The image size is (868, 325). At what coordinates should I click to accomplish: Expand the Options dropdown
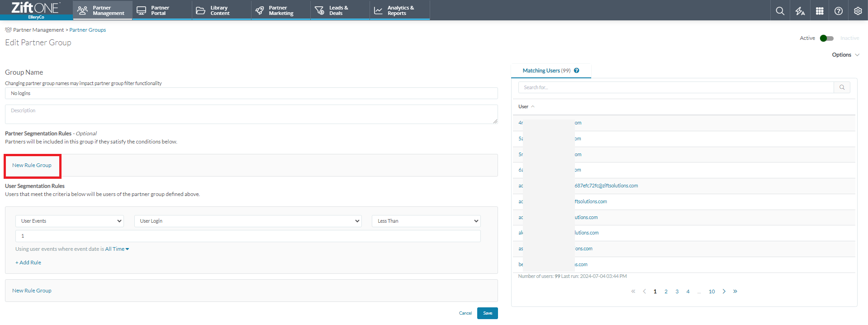tap(845, 55)
